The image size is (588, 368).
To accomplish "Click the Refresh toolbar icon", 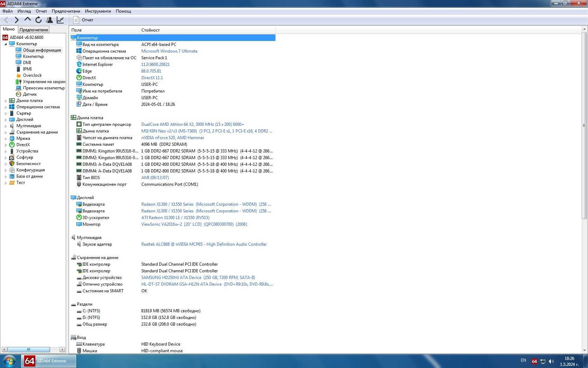I will pyautogui.click(x=38, y=20).
